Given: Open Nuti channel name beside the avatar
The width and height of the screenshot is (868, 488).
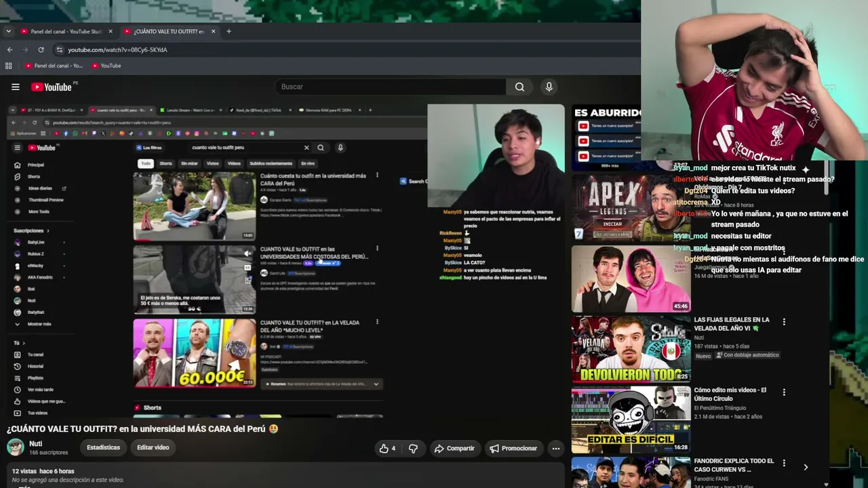Looking at the screenshot, I should (x=35, y=444).
